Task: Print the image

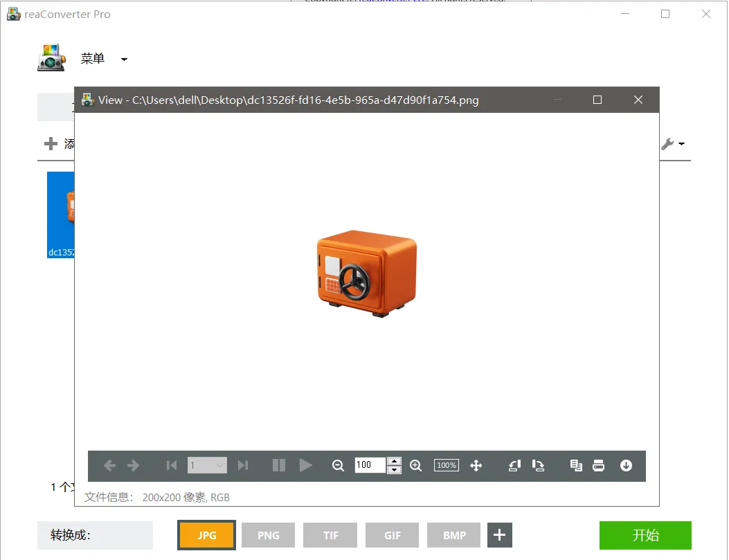Action: click(x=598, y=465)
